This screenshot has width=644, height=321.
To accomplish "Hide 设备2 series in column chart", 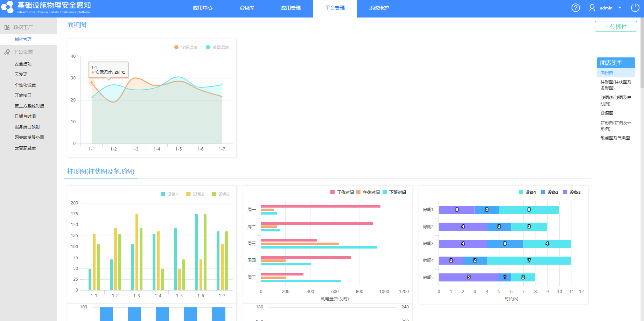I will 195,194.
